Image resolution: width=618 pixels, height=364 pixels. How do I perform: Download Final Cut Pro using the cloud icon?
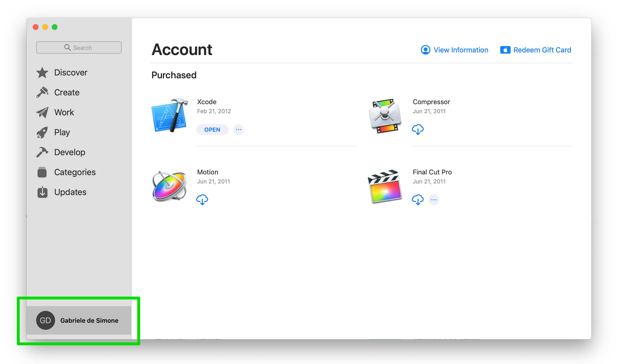click(x=418, y=200)
